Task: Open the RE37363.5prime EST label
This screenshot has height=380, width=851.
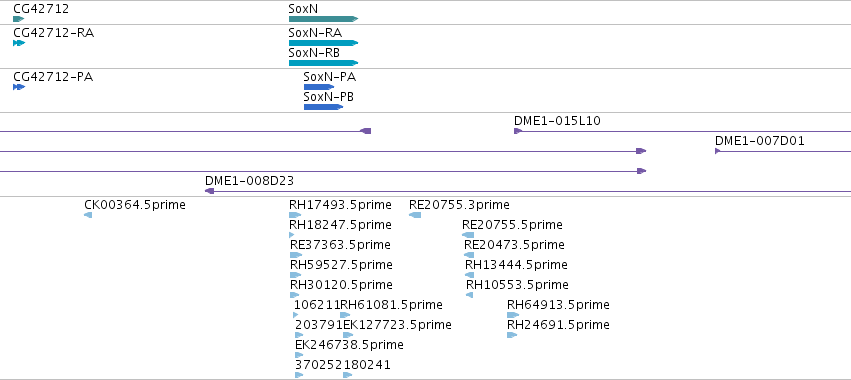Action: tap(340, 245)
